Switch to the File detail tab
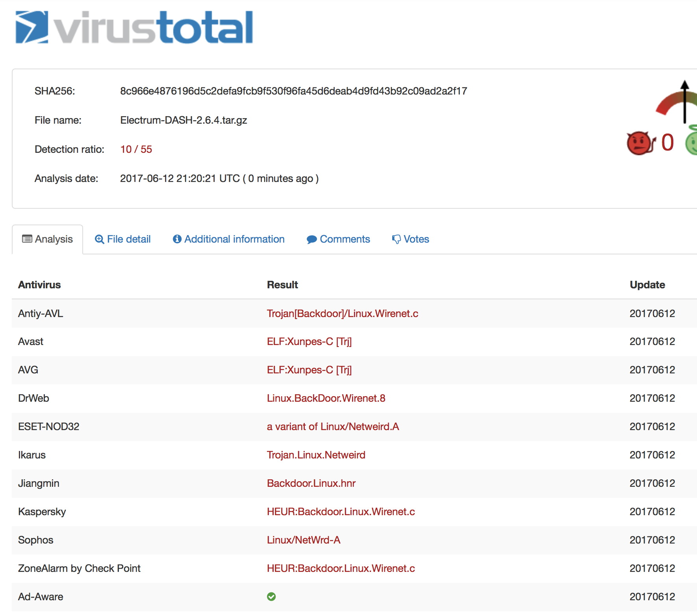697x616 pixels. (x=123, y=239)
